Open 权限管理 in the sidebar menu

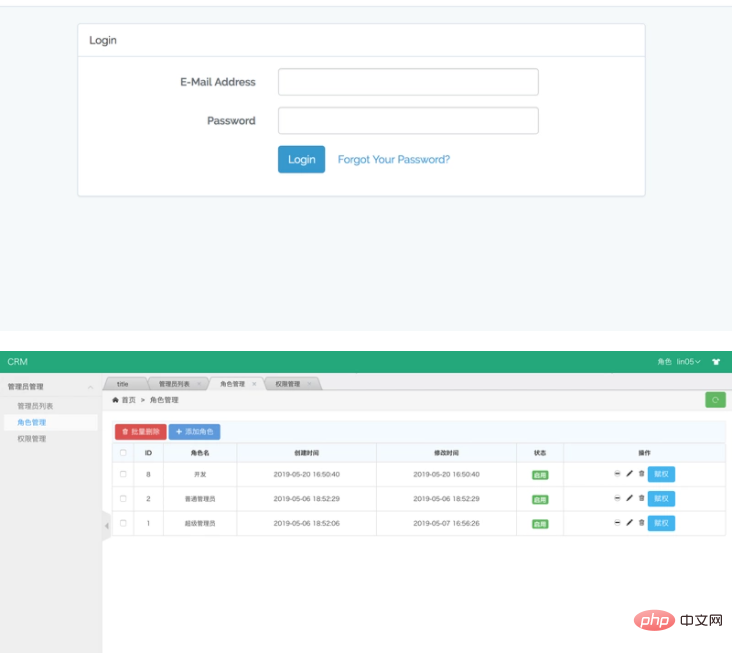(x=31, y=439)
